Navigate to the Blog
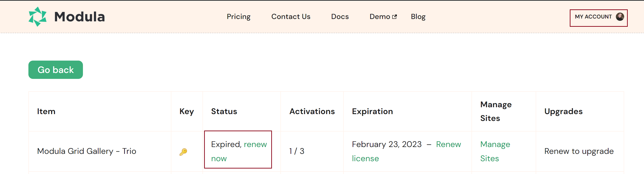The width and height of the screenshot is (644, 174). [x=418, y=16]
